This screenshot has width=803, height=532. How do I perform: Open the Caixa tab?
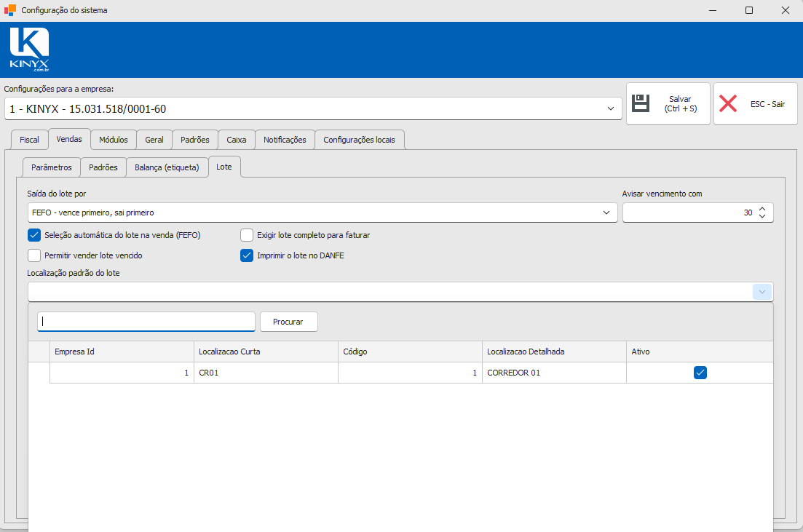pyautogui.click(x=237, y=140)
